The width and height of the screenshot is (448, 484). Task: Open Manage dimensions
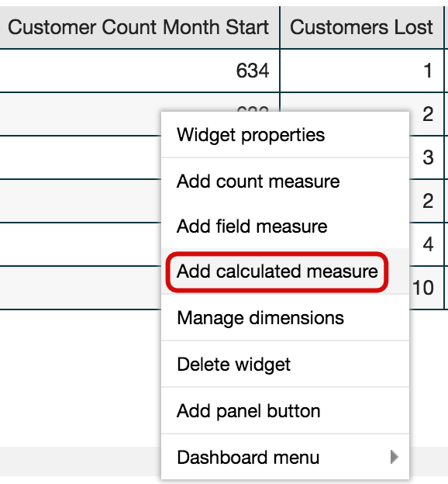(x=285, y=318)
